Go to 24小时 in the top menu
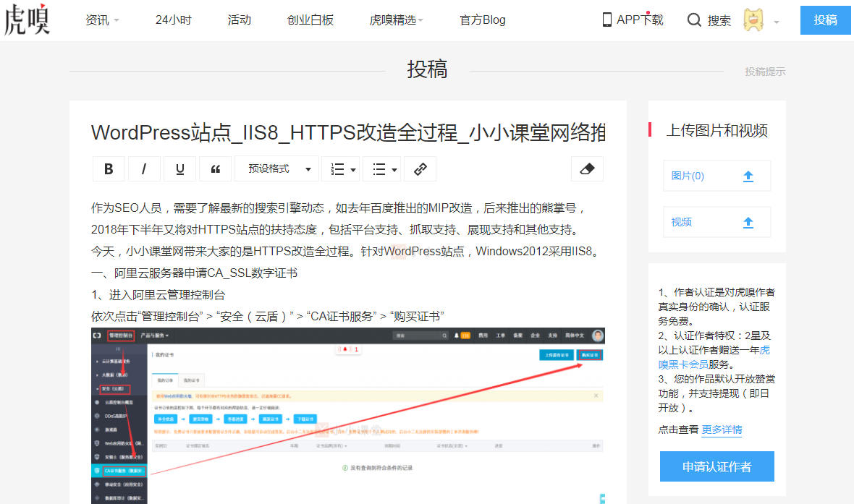This screenshot has height=504, width=854. coord(173,20)
